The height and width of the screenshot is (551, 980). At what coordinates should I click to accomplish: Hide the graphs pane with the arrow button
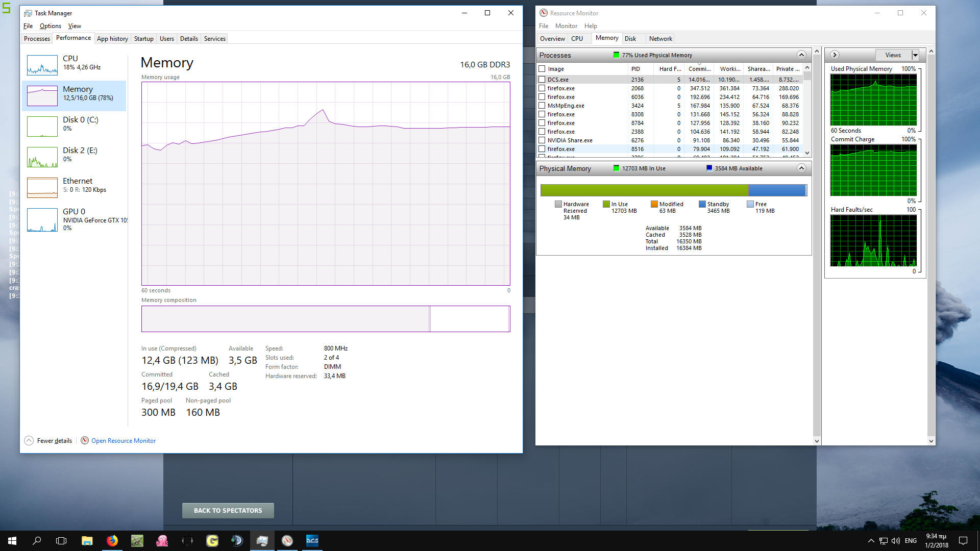(835, 55)
